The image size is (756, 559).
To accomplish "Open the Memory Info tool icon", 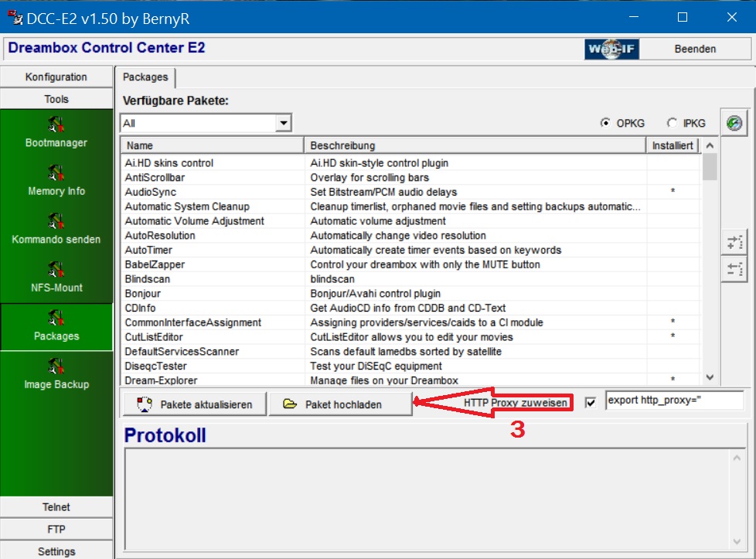I will (x=56, y=172).
